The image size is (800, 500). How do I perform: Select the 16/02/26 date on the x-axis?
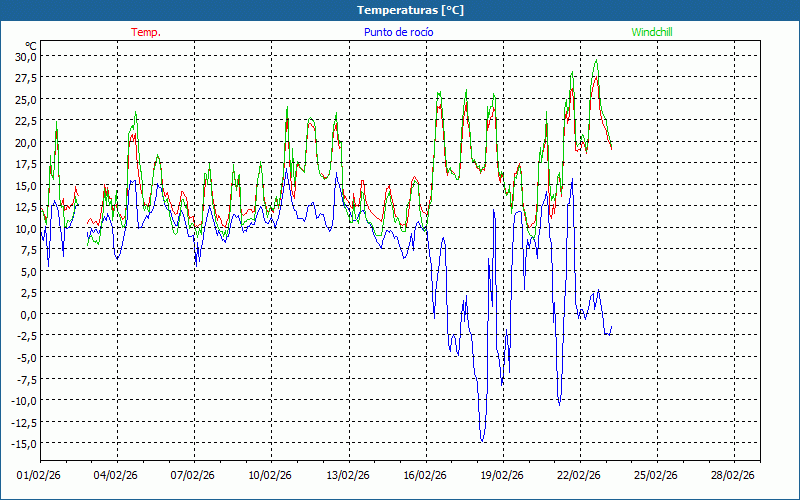(x=425, y=476)
